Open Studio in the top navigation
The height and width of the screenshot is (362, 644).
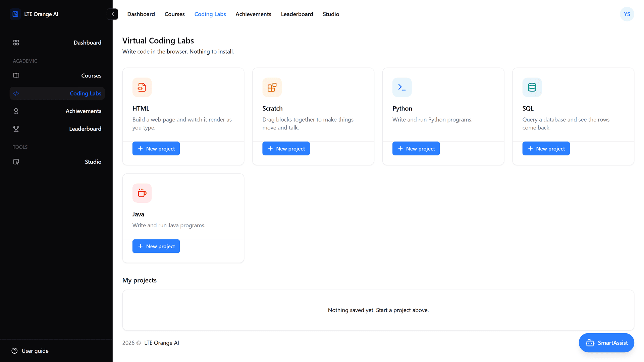[x=331, y=14]
